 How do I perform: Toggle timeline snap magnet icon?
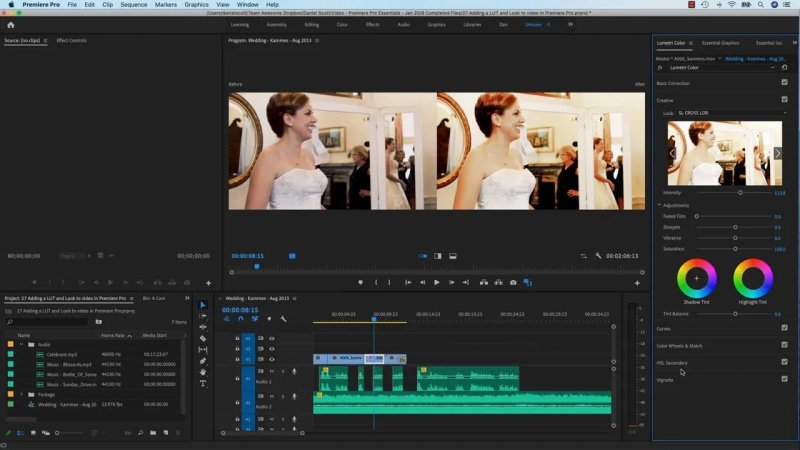pyautogui.click(x=241, y=319)
